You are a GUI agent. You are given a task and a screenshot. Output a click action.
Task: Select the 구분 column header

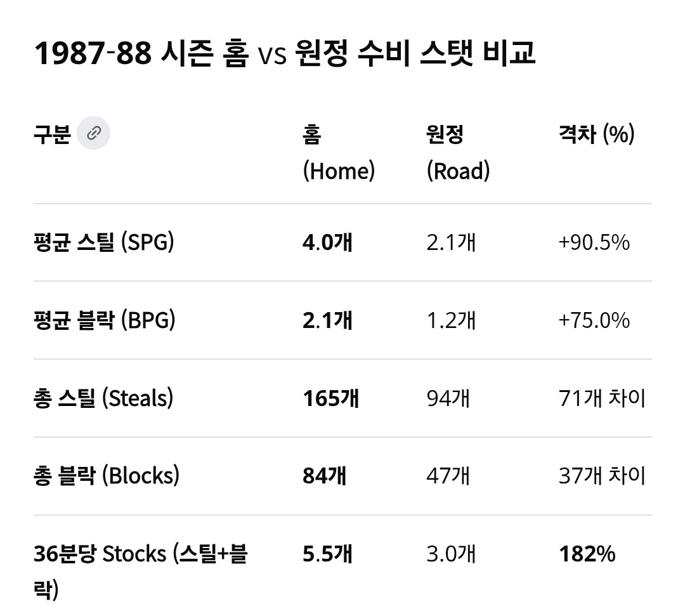[52, 134]
